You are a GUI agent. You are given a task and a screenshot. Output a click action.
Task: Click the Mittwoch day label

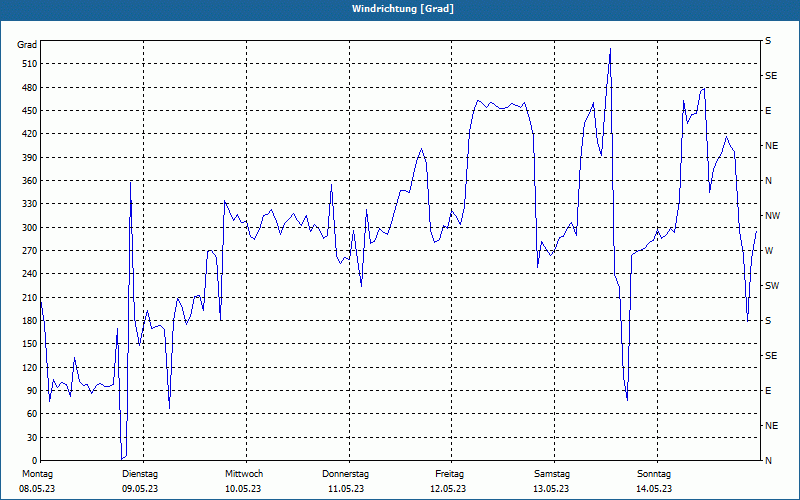coord(244,474)
